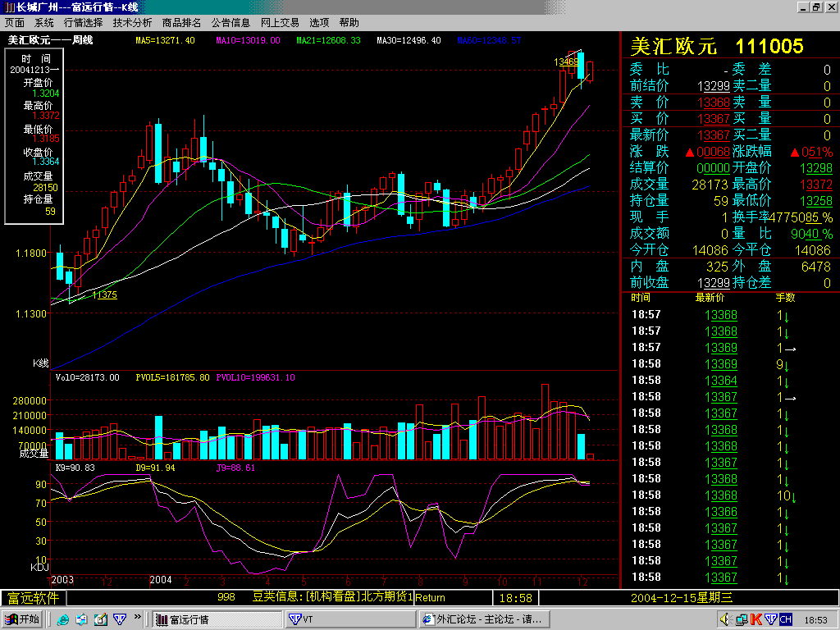Image resolution: width=840 pixels, height=630 pixels.
Task: Click the system clock showing 18:53
Action: (x=816, y=620)
